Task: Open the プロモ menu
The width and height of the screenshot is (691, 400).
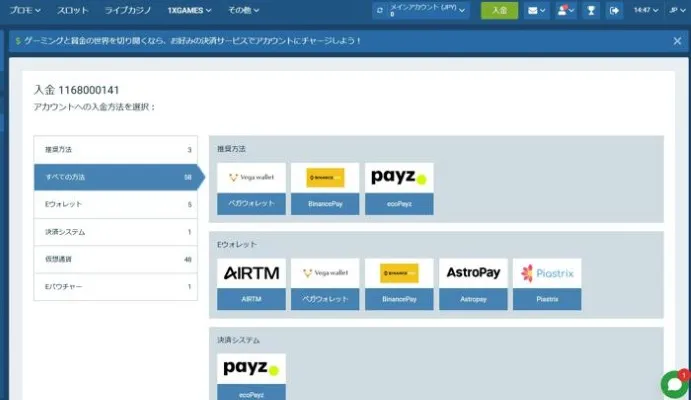Action: (25, 10)
